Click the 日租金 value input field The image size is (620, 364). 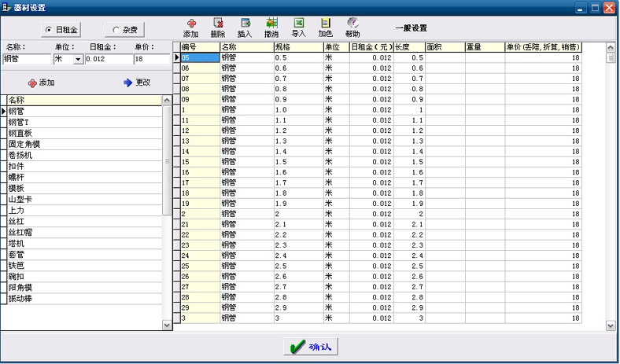click(x=108, y=59)
